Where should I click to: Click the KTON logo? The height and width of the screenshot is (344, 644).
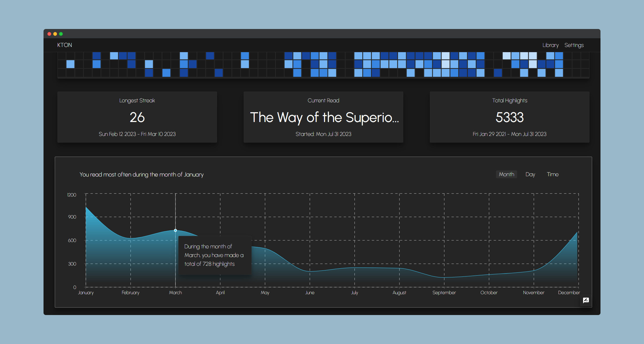64,45
